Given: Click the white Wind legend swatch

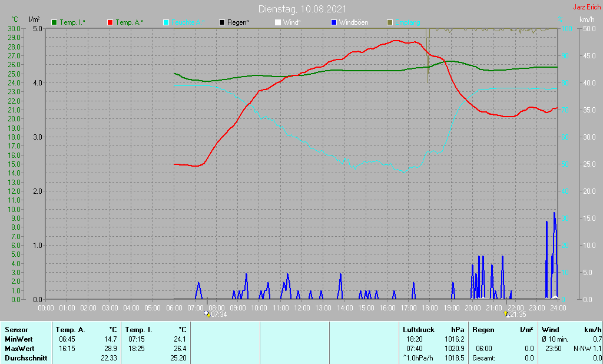Looking at the screenshot, I should point(278,22).
